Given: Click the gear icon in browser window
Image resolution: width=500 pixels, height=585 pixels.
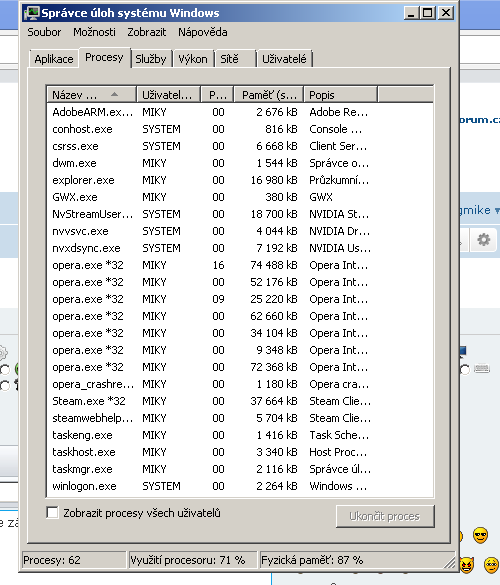Looking at the screenshot, I should tap(484, 240).
